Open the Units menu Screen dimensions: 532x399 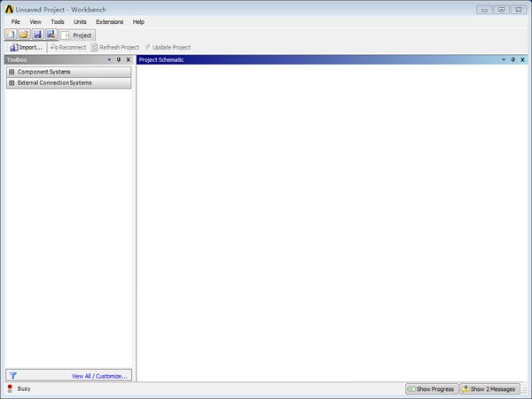point(80,21)
